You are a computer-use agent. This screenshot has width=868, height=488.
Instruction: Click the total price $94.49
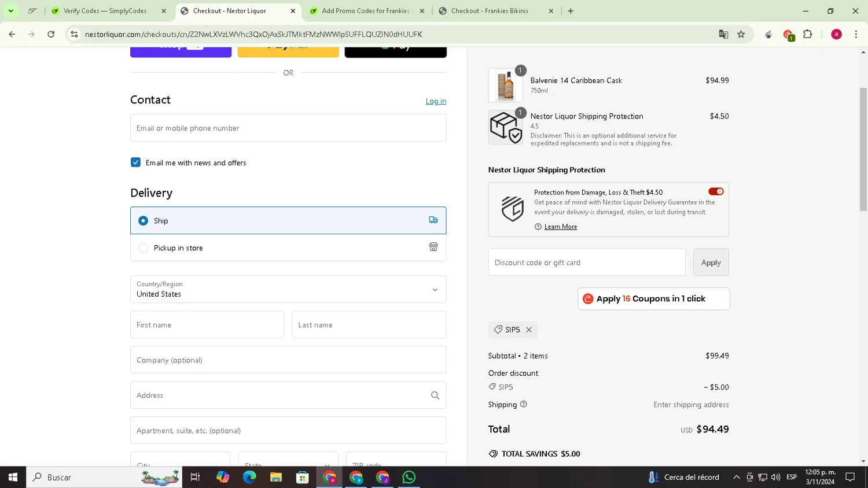[x=712, y=429]
